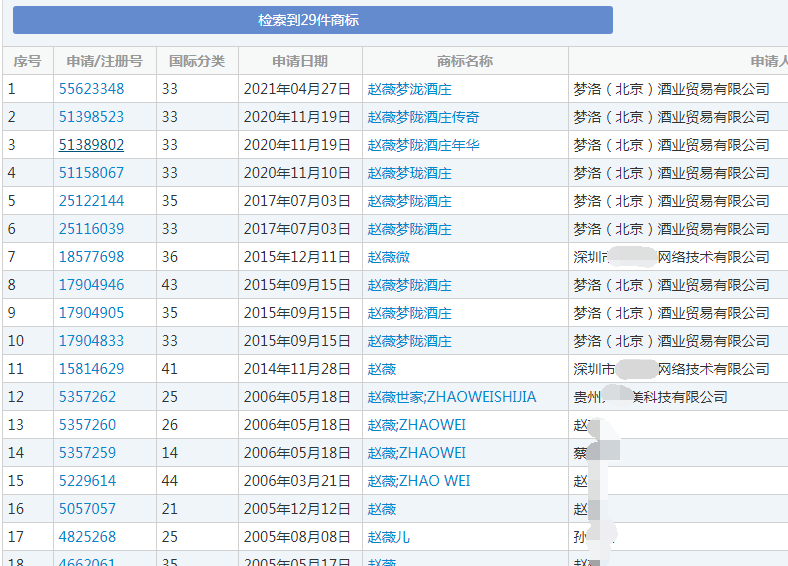Screen dimensions: 788x566
Task: Open trademark 赵薇;ZHAO WEI
Action: coord(419,481)
